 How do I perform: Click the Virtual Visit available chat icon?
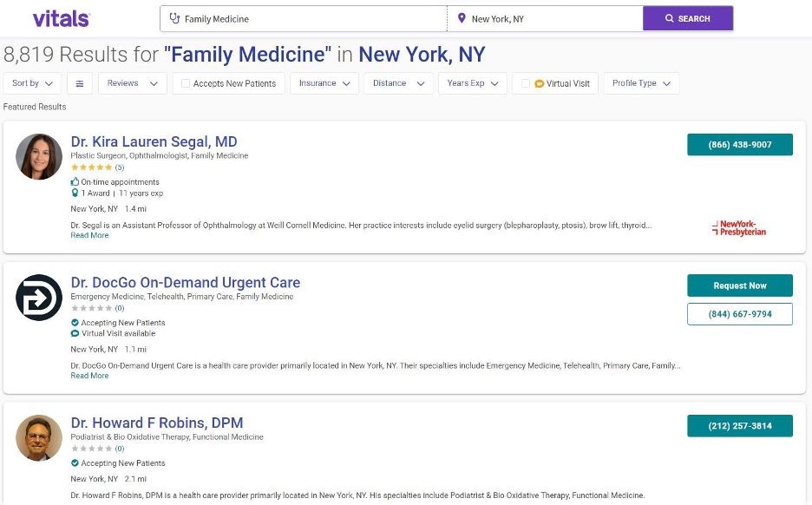point(75,333)
